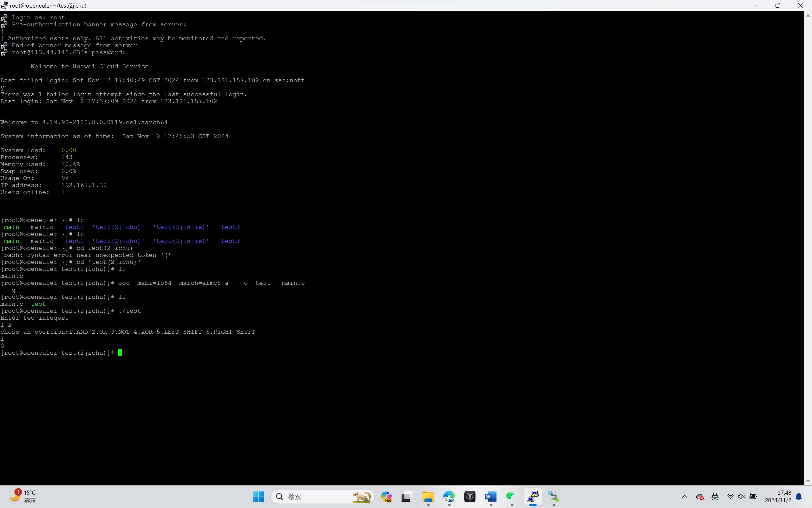Image resolution: width=812 pixels, height=508 pixels.
Task: Open WinSCP file transfer taskbar icon
Action: 553,497
